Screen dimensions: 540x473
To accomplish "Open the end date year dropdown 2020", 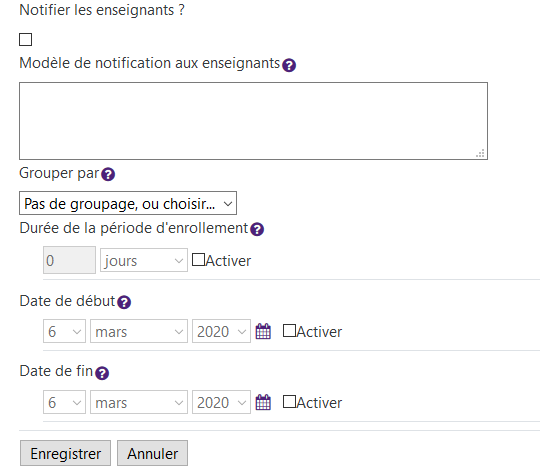I will (221, 402).
